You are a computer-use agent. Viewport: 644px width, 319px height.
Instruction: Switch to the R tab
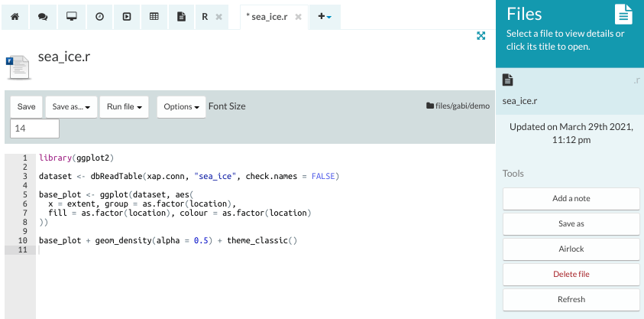point(205,16)
